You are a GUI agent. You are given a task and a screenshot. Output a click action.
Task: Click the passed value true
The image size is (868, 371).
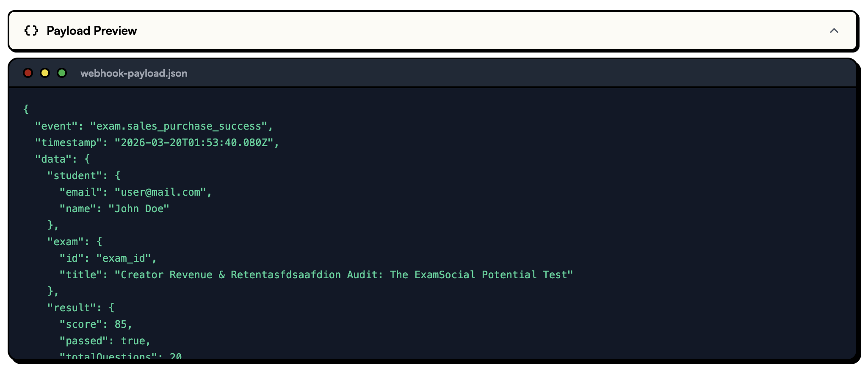pyautogui.click(x=133, y=341)
